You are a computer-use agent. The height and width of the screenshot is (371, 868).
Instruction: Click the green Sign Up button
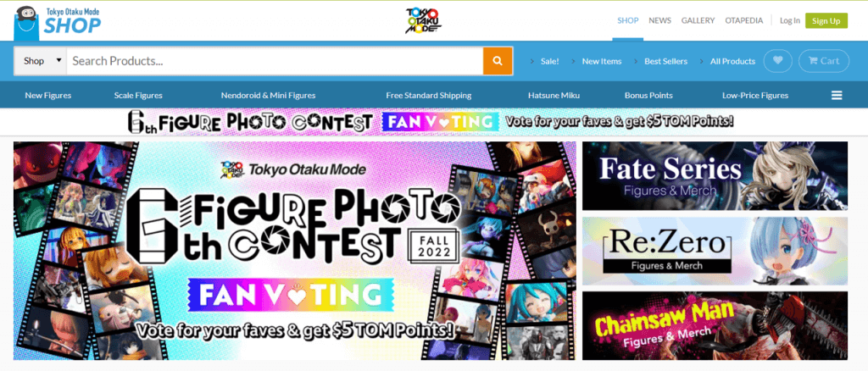[x=826, y=20]
